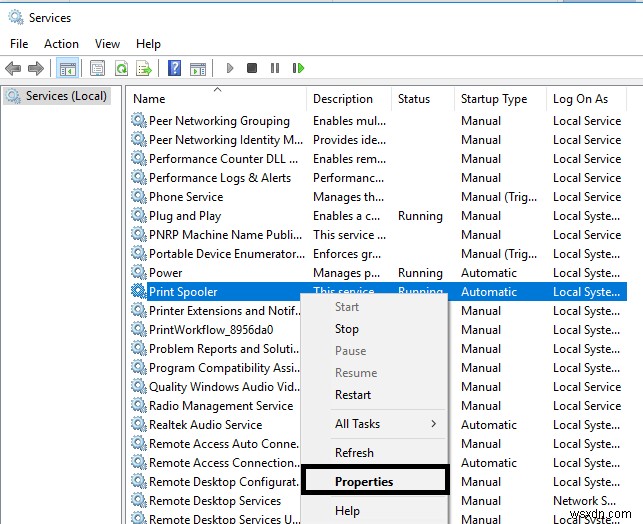Screen dimensions: 643x524
Task: Click the gear icon beside Power
Action: point(139,272)
